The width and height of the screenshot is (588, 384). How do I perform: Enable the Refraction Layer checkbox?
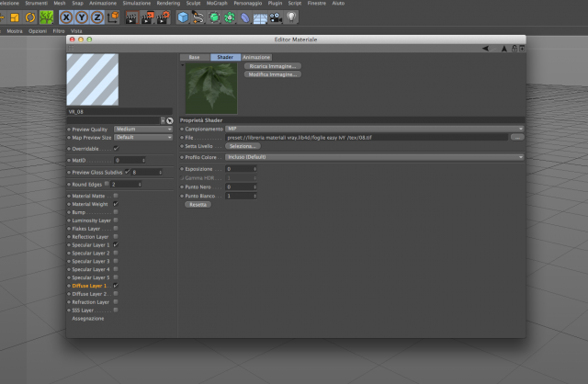pyautogui.click(x=116, y=301)
